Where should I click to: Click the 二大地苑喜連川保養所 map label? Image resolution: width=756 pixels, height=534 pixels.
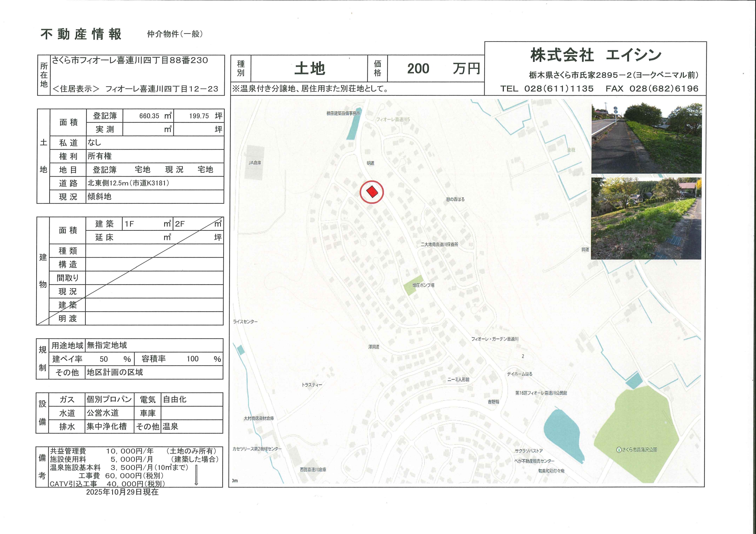439,244
